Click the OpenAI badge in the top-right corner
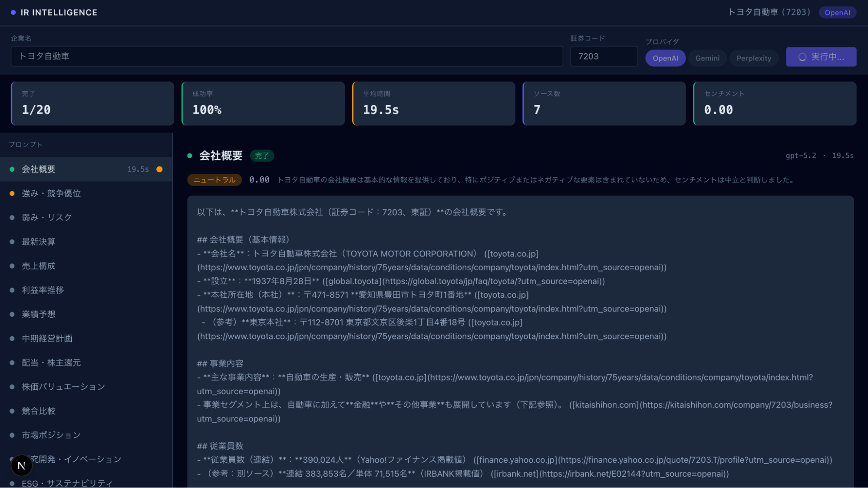The image size is (868, 488). click(837, 12)
